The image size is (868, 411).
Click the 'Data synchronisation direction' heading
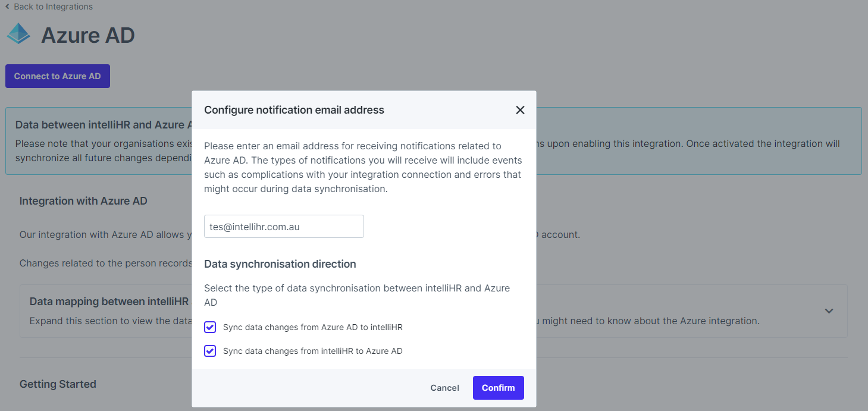[280, 264]
